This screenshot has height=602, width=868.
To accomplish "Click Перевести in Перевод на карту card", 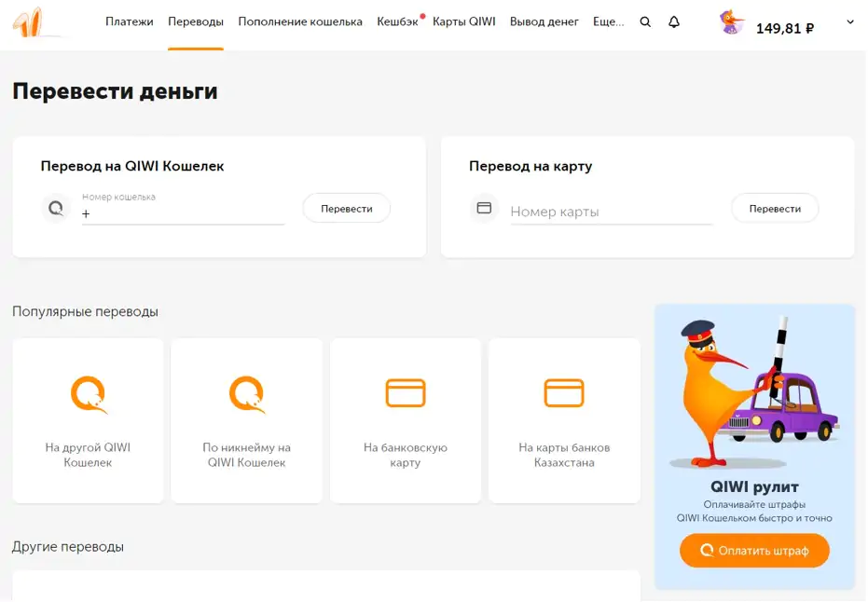I will click(775, 209).
